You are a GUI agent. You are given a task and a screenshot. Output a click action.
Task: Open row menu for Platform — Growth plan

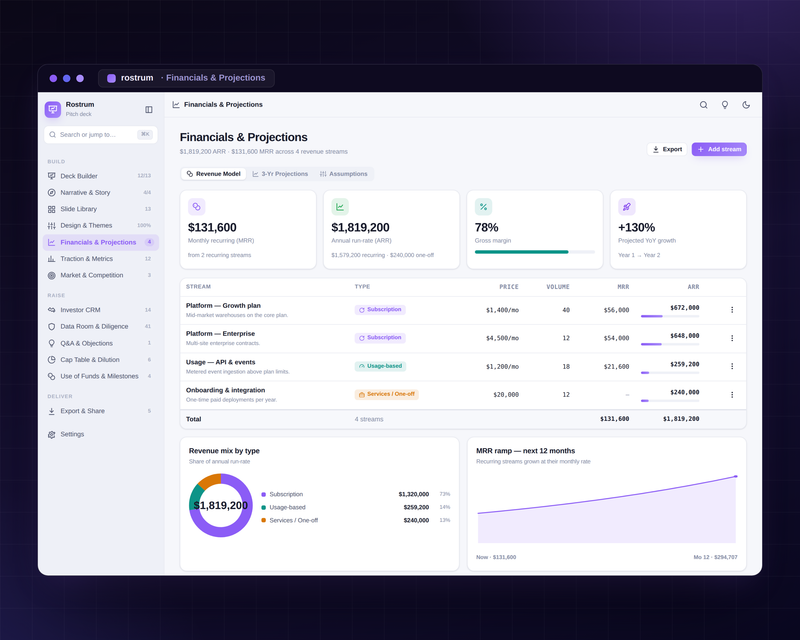tap(732, 310)
